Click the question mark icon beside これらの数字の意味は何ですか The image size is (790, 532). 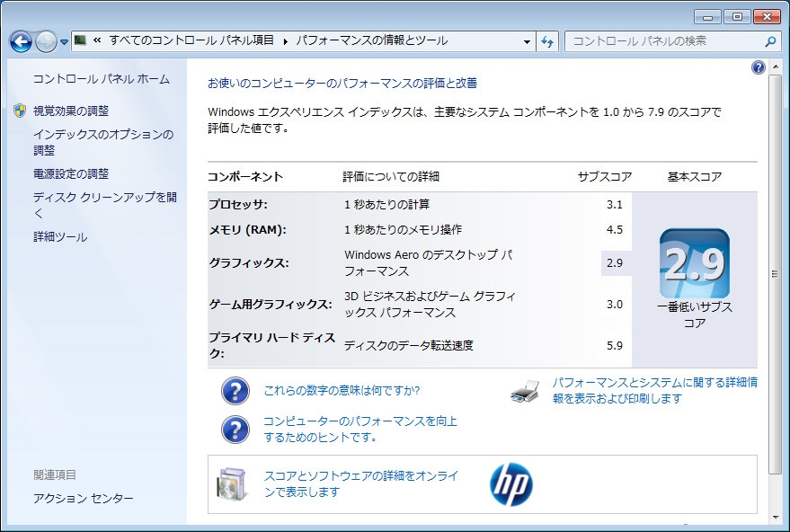(235, 391)
